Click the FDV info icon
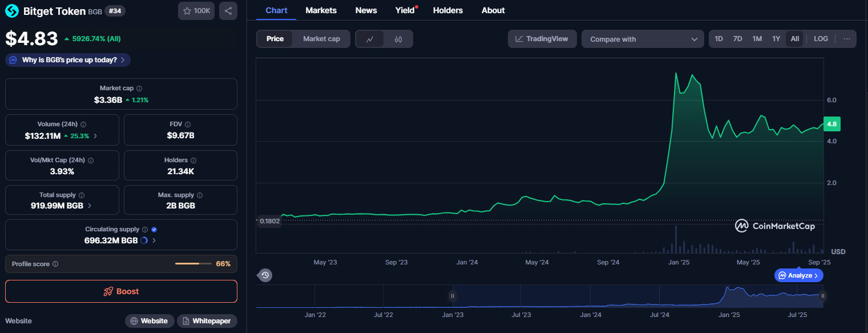 pos(188,124)
